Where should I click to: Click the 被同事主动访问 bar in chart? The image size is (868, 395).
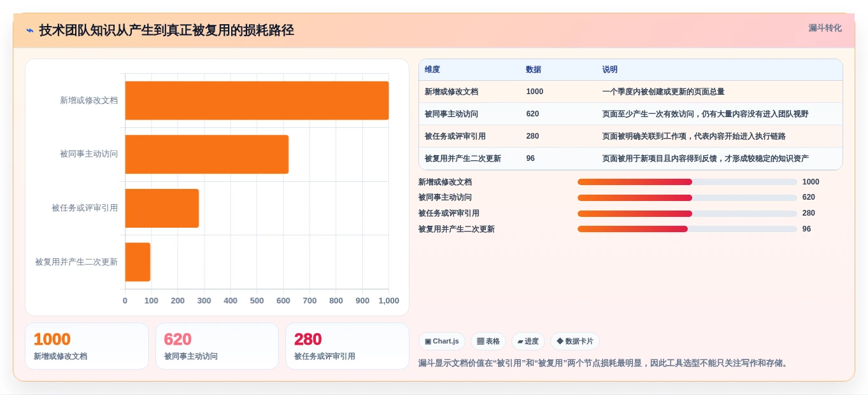coord(207,154)
